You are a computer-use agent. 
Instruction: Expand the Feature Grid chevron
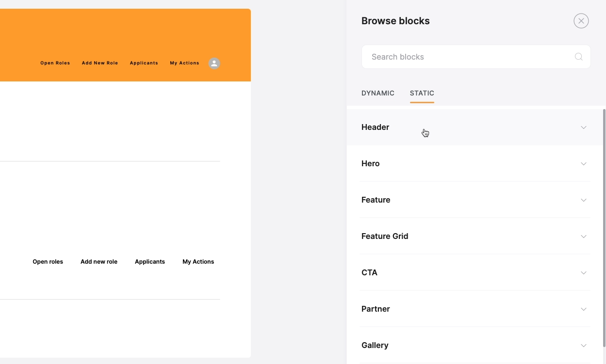(x=583, y=237)
